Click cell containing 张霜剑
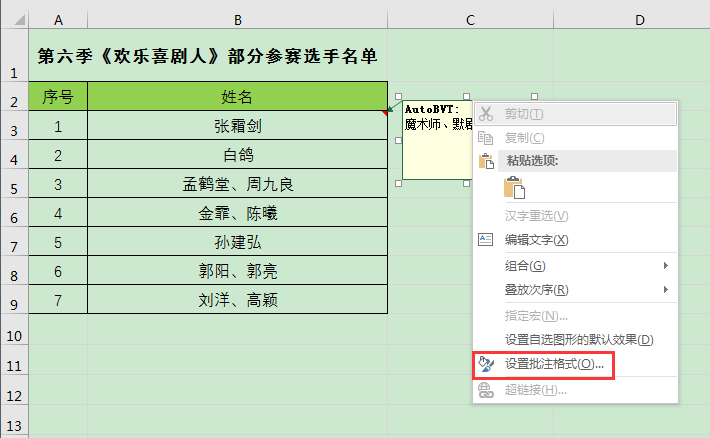 click(x=237, y=125)
